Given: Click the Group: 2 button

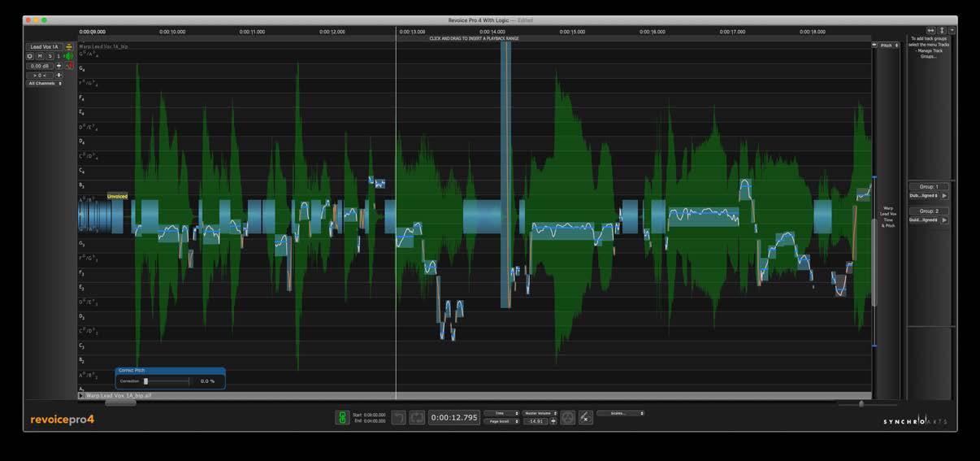Looking at the screenshot, I should (x=929, y=211).
